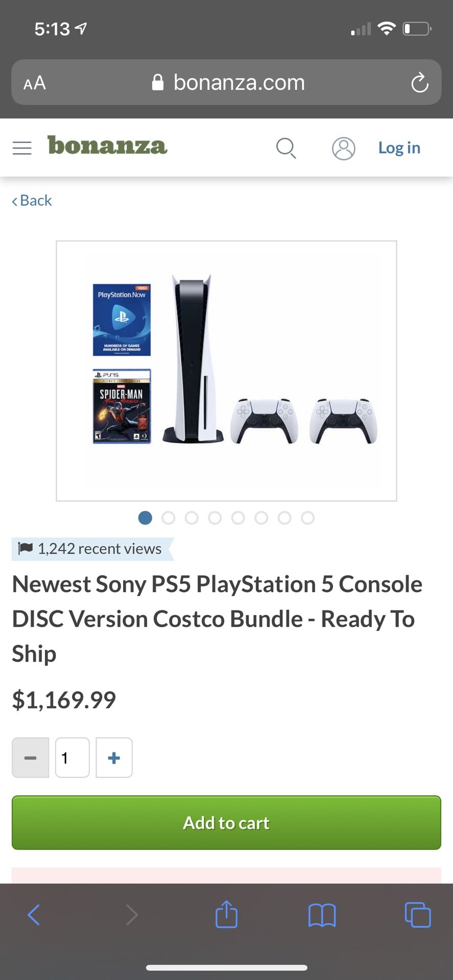
Task: Open the user account avatar icon
Action: tap(344, 149)
